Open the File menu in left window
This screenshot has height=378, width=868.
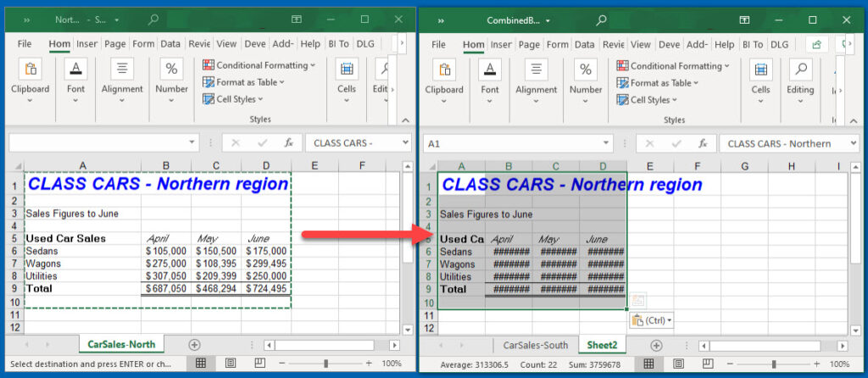click(x=25, y=44)
